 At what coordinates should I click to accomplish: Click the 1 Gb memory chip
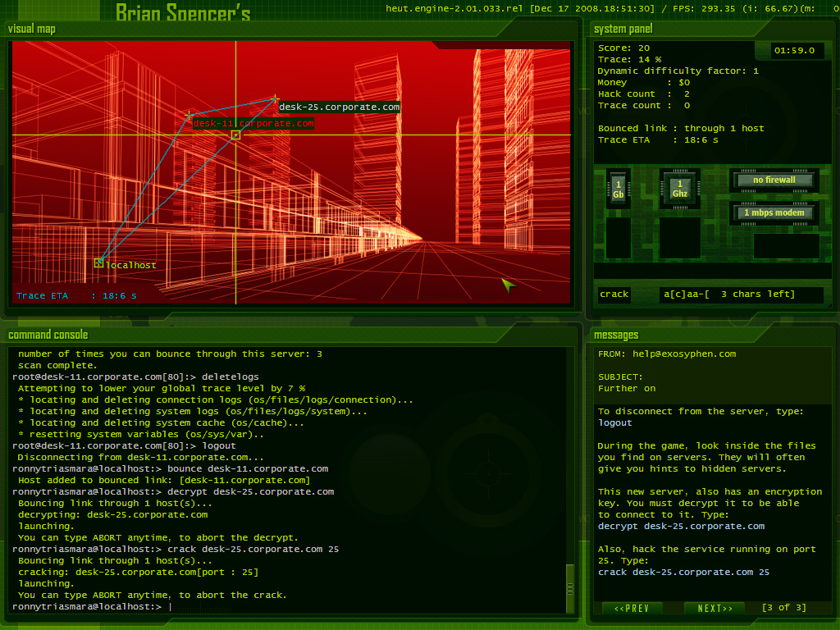[618, 189]
